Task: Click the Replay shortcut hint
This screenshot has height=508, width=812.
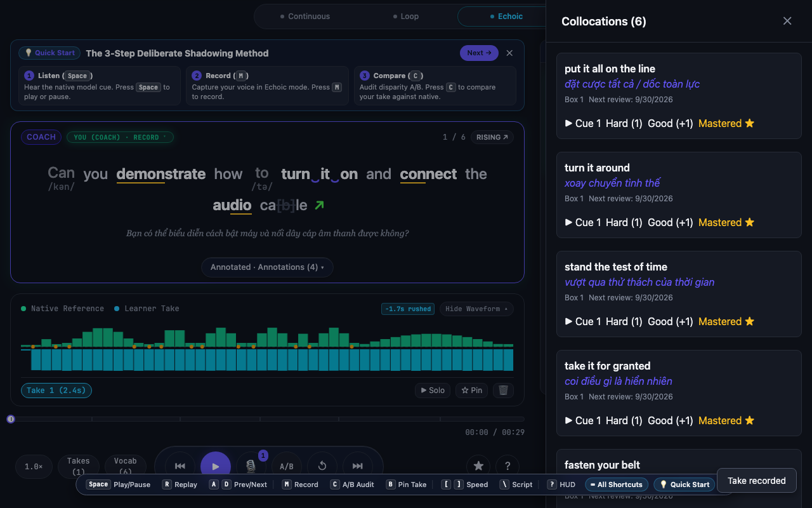Action: [x=180, y=485]
